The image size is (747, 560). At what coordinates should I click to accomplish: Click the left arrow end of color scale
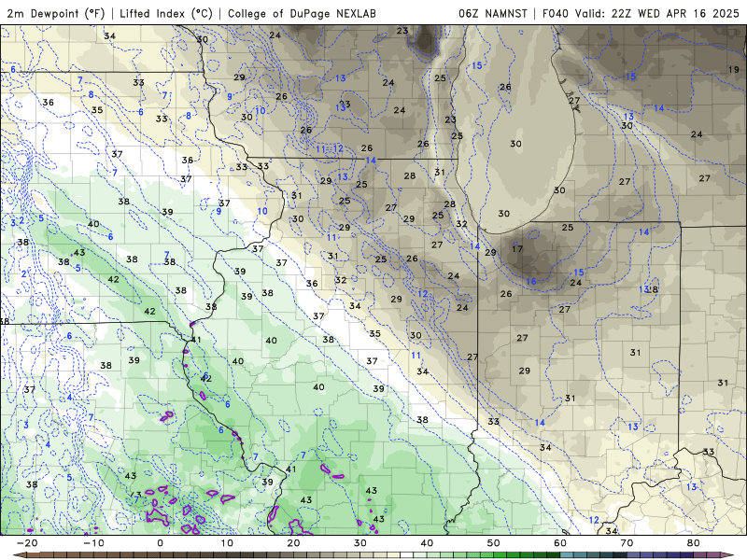coord(19,555)
